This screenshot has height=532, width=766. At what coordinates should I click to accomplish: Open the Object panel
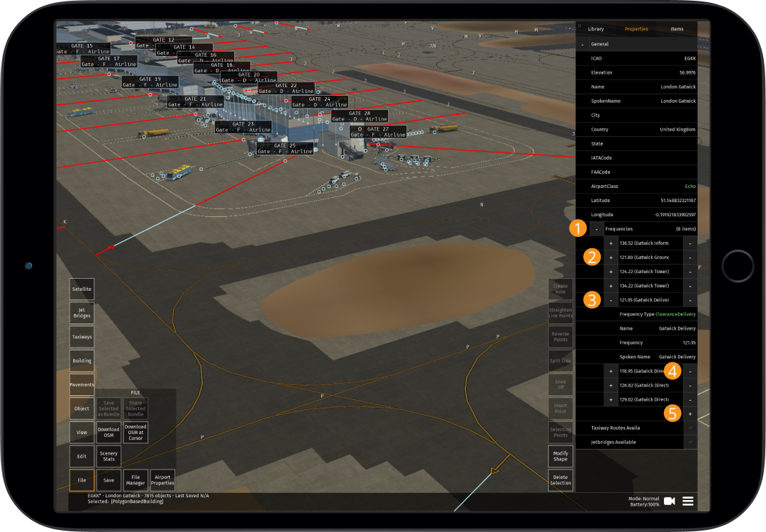click(81, 408)
